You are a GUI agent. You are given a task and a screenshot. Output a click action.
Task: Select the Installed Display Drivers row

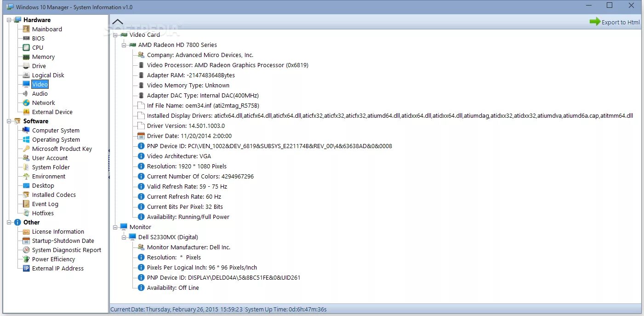390,115
